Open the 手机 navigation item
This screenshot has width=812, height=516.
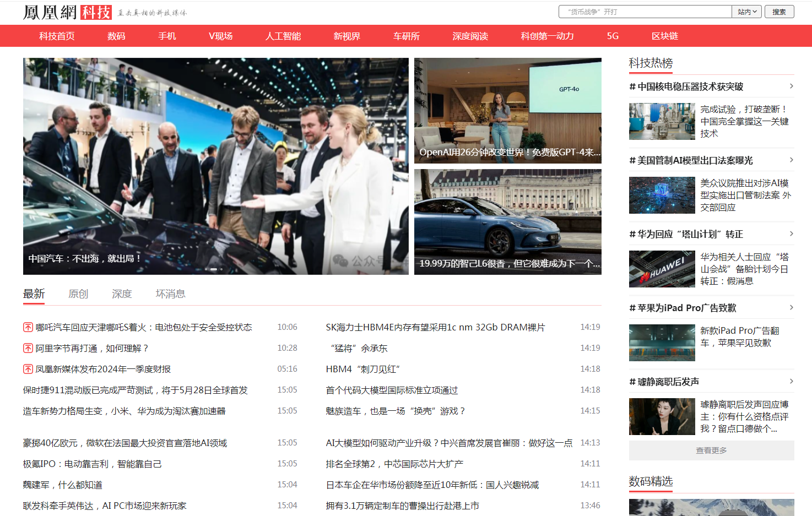[x=167, y=36]
